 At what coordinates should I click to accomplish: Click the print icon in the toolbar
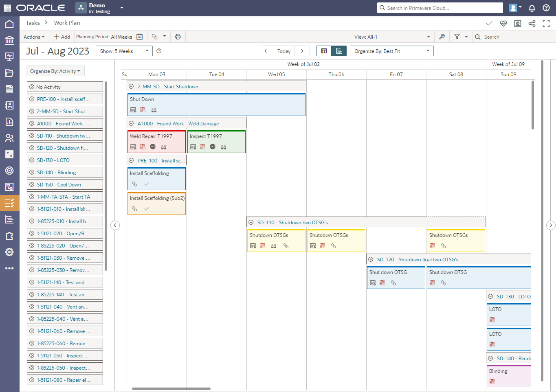coord(178,37)
